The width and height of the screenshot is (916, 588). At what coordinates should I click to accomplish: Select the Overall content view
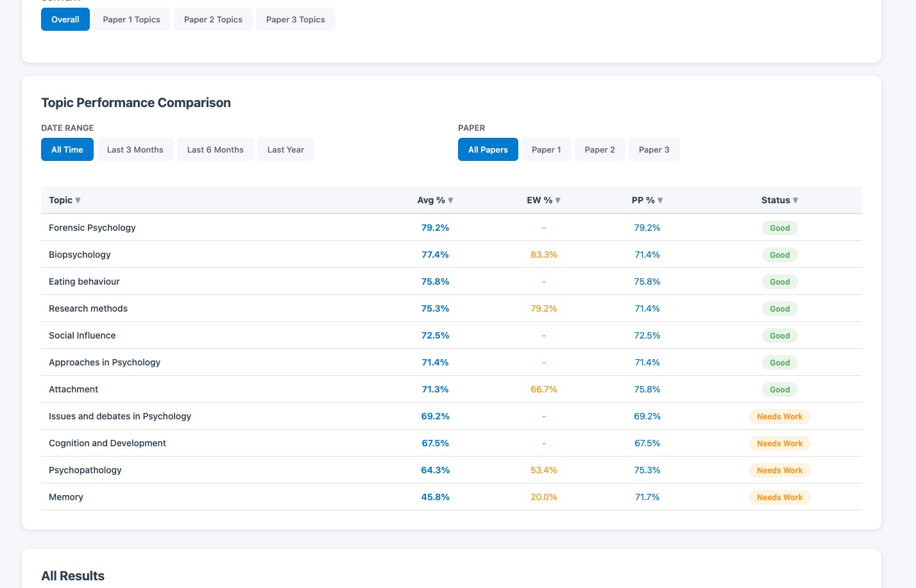coord(65,19)
